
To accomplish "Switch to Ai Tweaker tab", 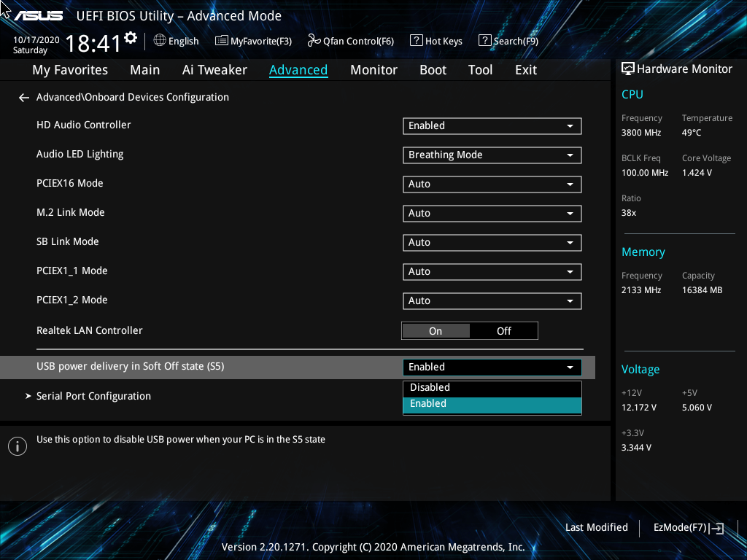I will [x=214, y=70].
